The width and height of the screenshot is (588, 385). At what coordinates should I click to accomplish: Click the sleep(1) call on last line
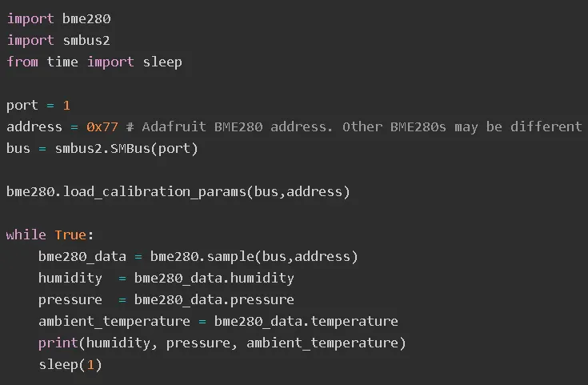coord(70,365)
